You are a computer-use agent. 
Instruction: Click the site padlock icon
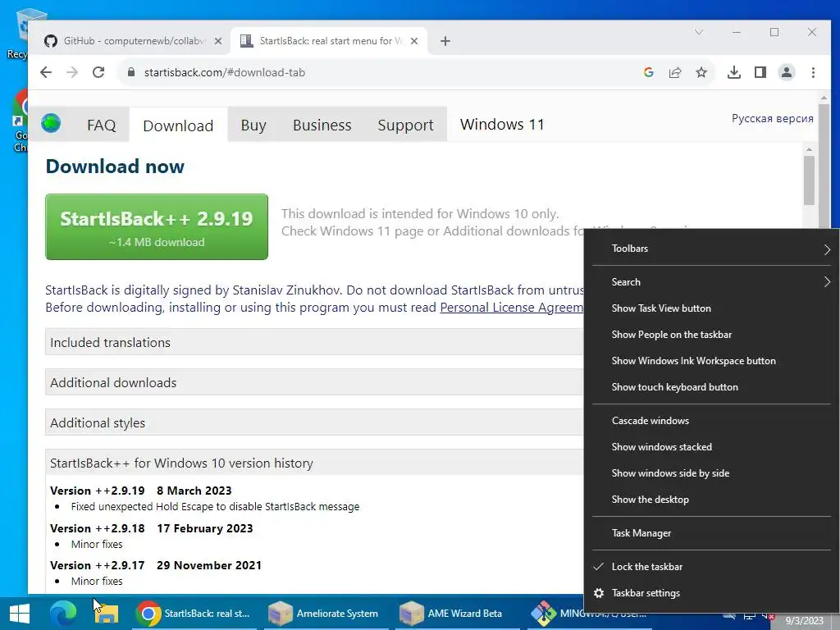point(130,72)
